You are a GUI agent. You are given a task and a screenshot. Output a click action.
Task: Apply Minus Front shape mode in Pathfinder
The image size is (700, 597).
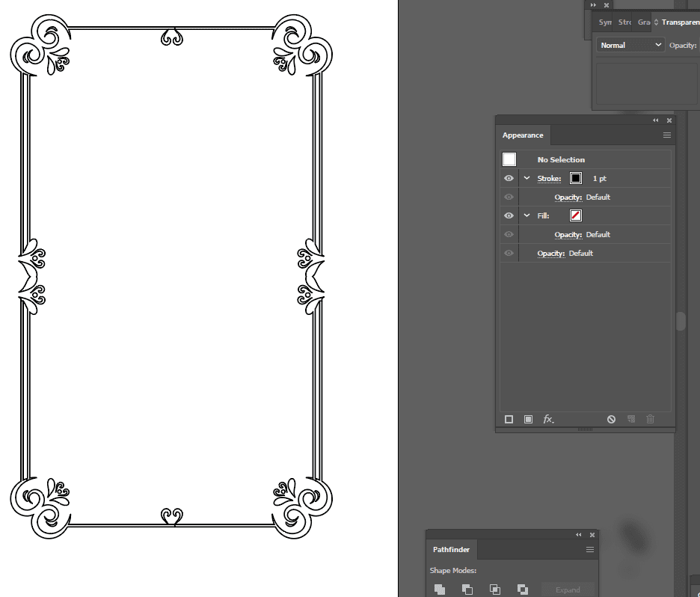[x=467, y=590]
